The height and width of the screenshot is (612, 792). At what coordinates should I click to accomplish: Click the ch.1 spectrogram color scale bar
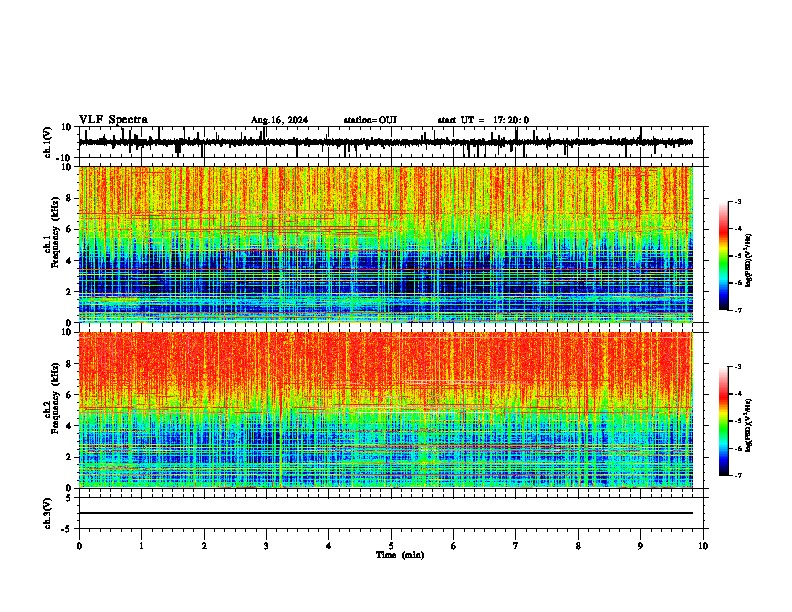tap(724, 256)
